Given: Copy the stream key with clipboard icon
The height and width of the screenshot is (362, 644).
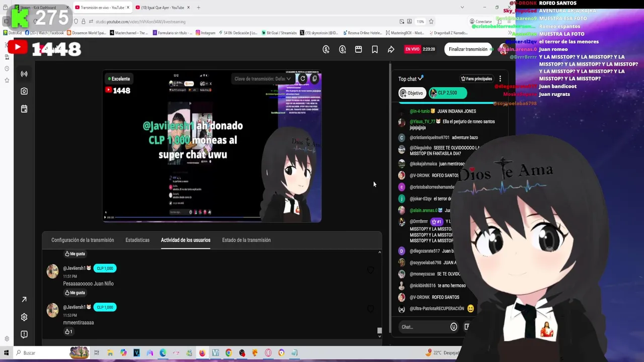Looking at the screenshot, I should click(314, 78).
